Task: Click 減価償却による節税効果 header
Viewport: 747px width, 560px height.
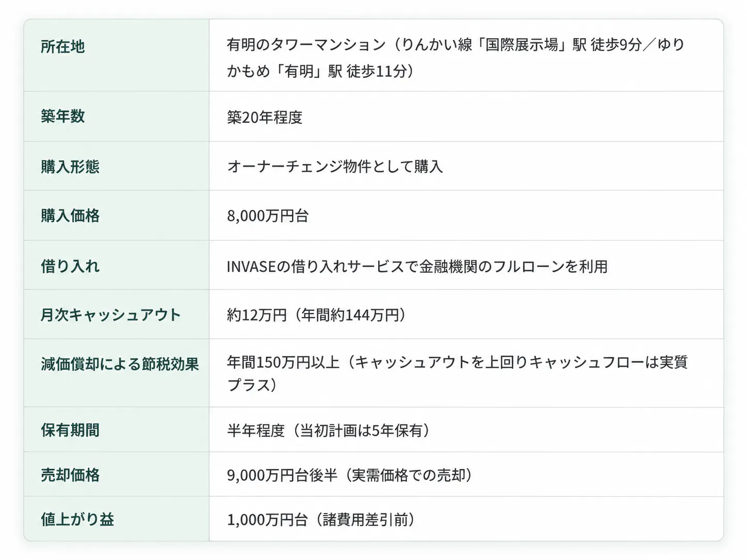Action: [x=120, y=364]
